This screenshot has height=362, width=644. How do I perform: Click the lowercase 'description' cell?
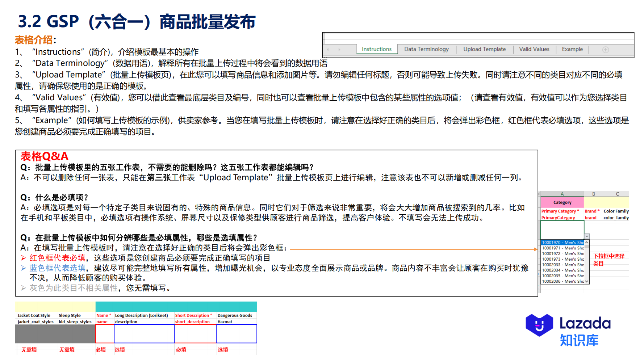point(144,321)
